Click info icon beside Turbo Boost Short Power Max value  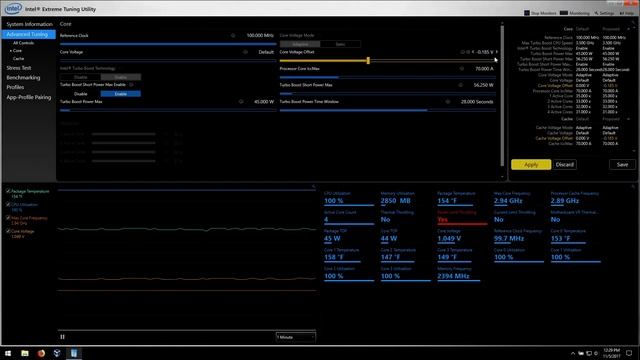(x=460, y=85)
